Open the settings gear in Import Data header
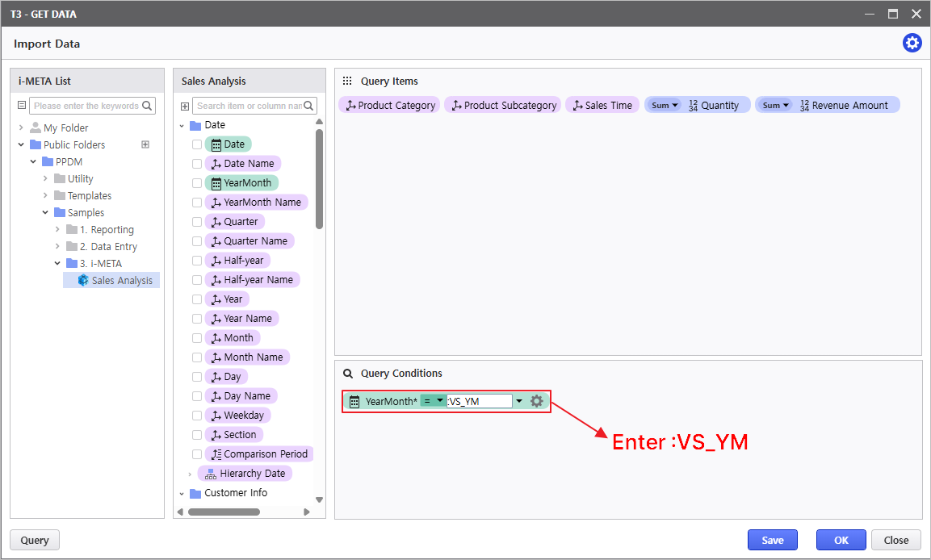Image resolution: width=931 pixels, height=560 pixels. click(912, 44)
